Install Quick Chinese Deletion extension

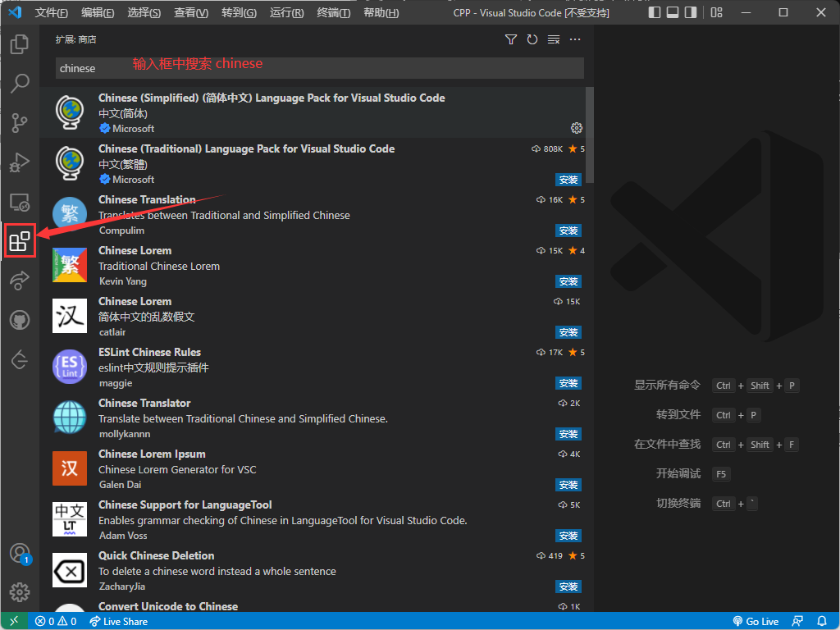tap(568, 587)
